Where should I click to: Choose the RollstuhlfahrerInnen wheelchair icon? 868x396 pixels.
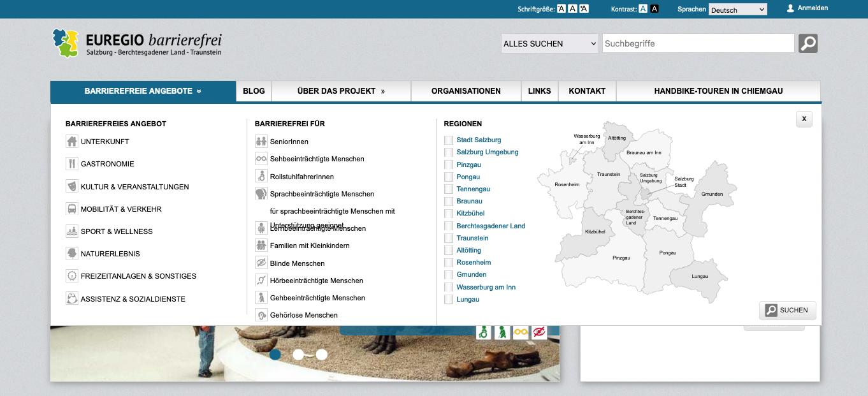coord(261,177)
